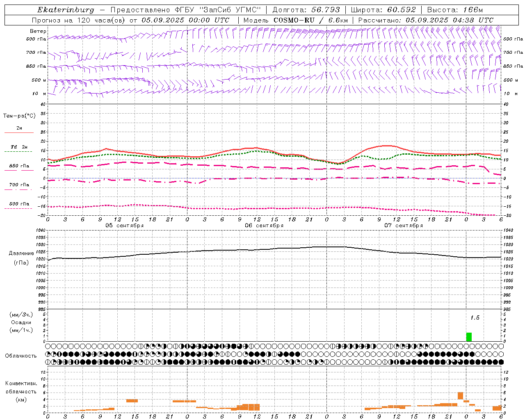Select the 2м temperature legend entry
Viewport: 525px width, 420px height.
(19, 128)
